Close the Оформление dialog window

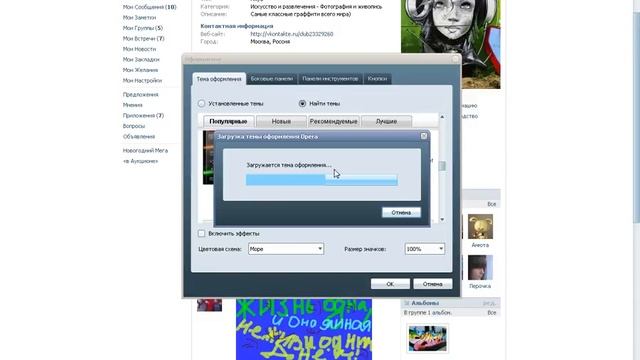(x=456, y=59)
